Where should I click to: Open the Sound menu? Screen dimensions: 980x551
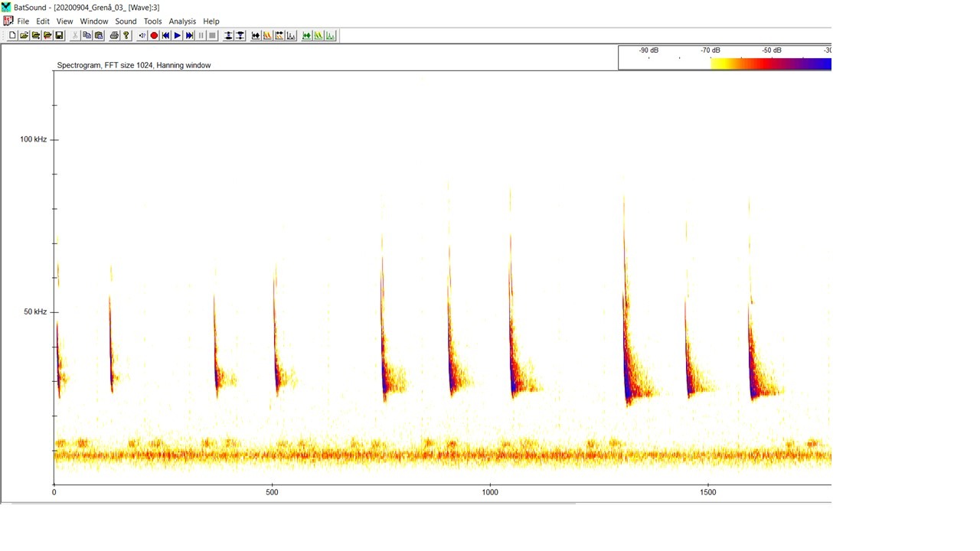click(x=126, y=21)
